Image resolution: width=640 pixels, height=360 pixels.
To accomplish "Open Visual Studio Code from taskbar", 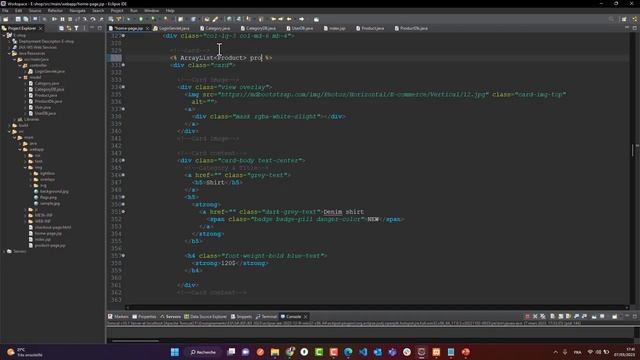I will click(x=363, y=352).
